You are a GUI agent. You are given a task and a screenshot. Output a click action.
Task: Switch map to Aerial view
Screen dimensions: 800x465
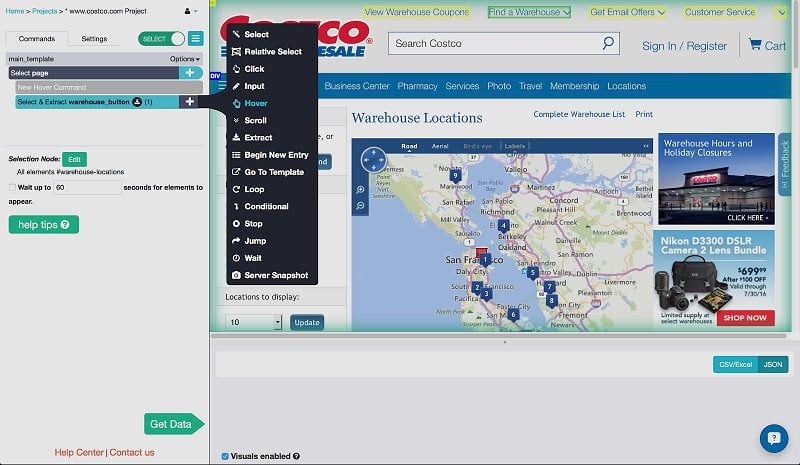tap(440, 146)
